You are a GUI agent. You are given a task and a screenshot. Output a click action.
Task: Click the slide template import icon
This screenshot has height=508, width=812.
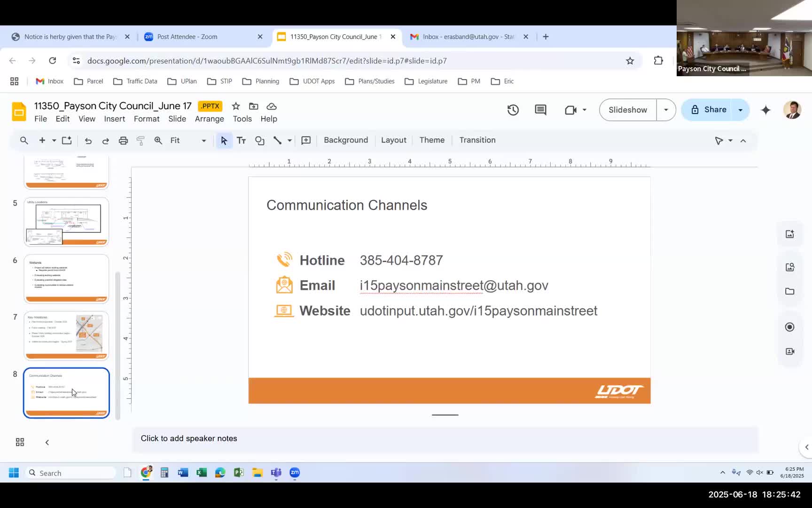click(67, 140)
